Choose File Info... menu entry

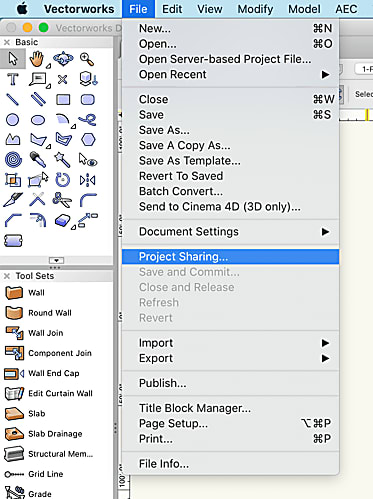tap(231, 464)
